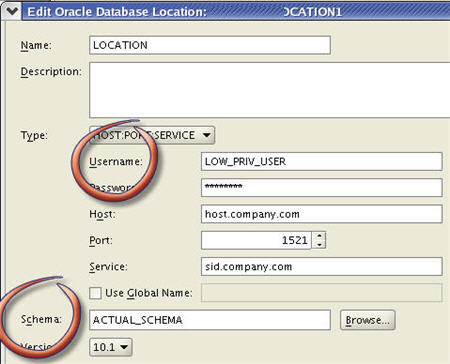Image resolution: width=450 pixels, height=364 pixels.
Task: Click the Host field with host.company.com
Action: (x=322, y=214)
